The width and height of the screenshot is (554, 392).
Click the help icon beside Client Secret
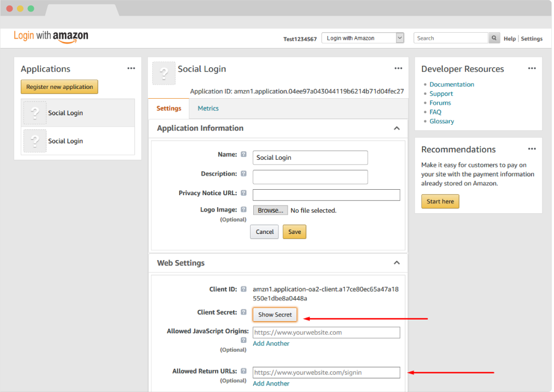(243, 312)
